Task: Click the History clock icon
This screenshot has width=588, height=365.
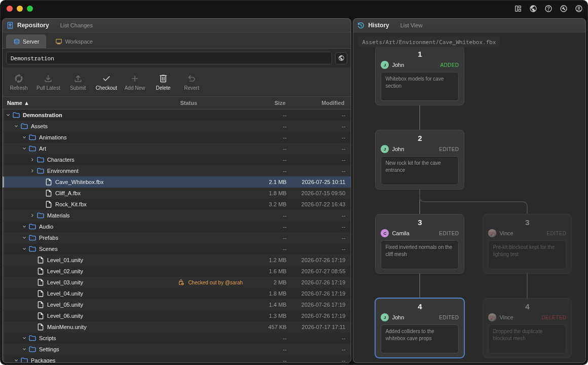Action: pos(361,25)
